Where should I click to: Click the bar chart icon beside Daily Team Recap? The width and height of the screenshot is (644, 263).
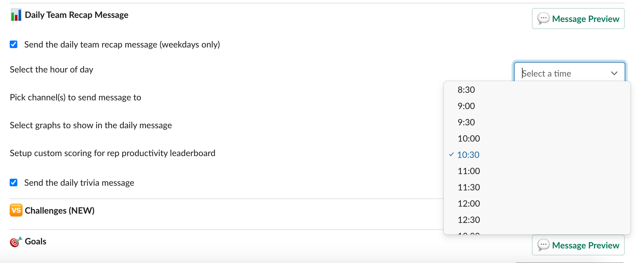point(16,15)
